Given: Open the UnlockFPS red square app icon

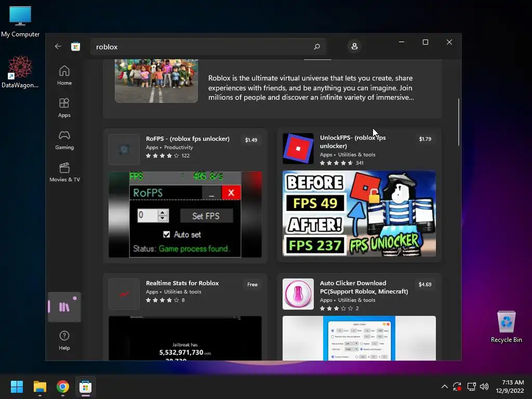Looking at the screenshot, I should tap(298, 149).
